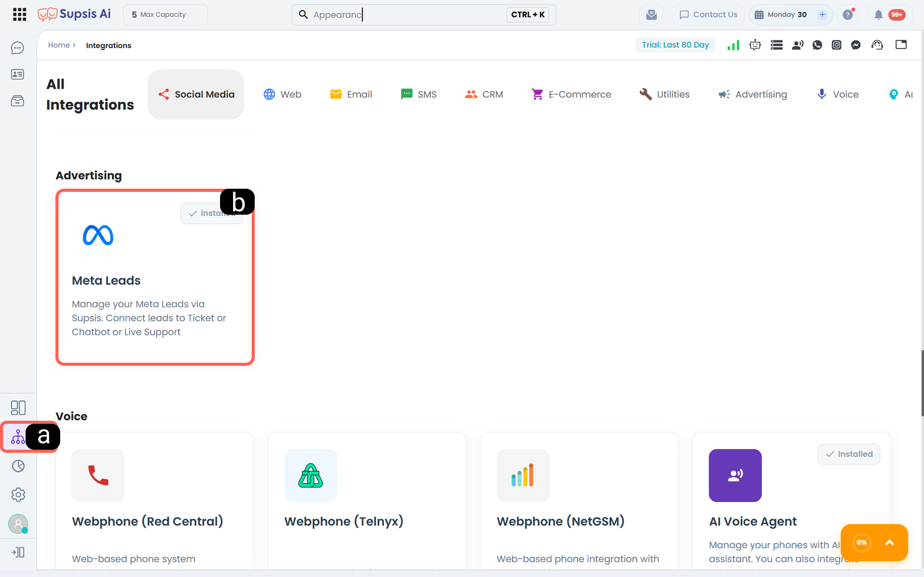Click the Telnyx logo icon

point(311,475)
